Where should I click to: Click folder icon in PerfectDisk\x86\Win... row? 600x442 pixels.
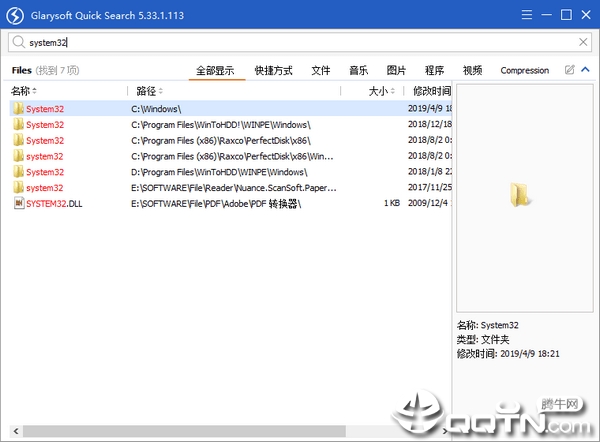[18, 156]
